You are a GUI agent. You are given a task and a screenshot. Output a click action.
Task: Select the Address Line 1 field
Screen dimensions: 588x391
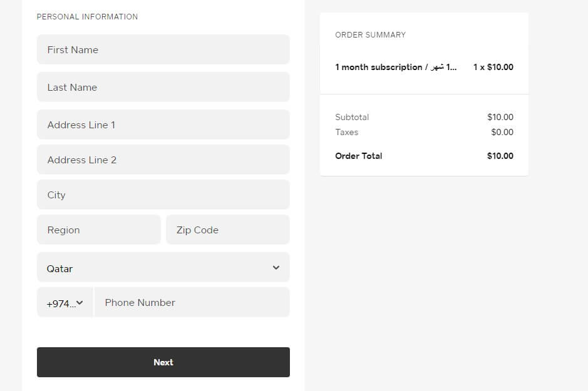pyautogui.click(x=163, y=124)
